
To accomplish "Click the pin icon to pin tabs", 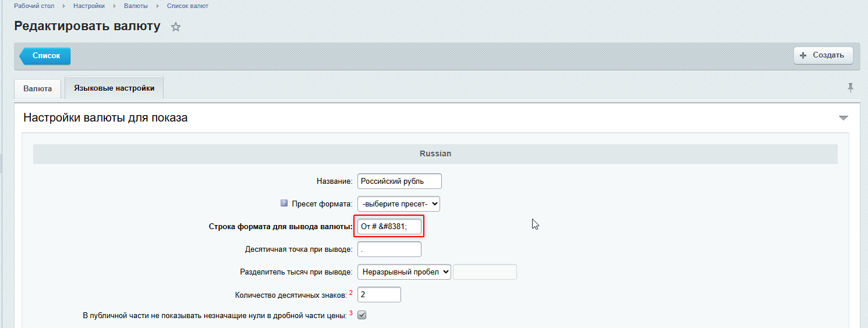I will pos(851,88).
